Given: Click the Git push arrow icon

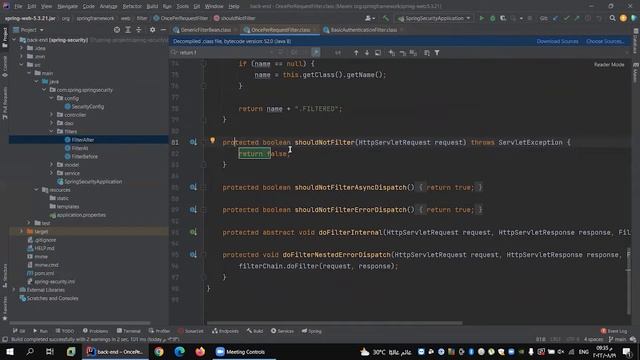Looking at the screenshot, I should 577,18.
